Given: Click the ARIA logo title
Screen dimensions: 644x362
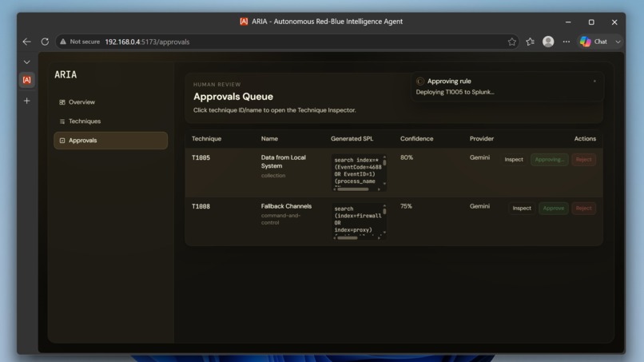Looking at the screenshot, I should tap(66, 74).
